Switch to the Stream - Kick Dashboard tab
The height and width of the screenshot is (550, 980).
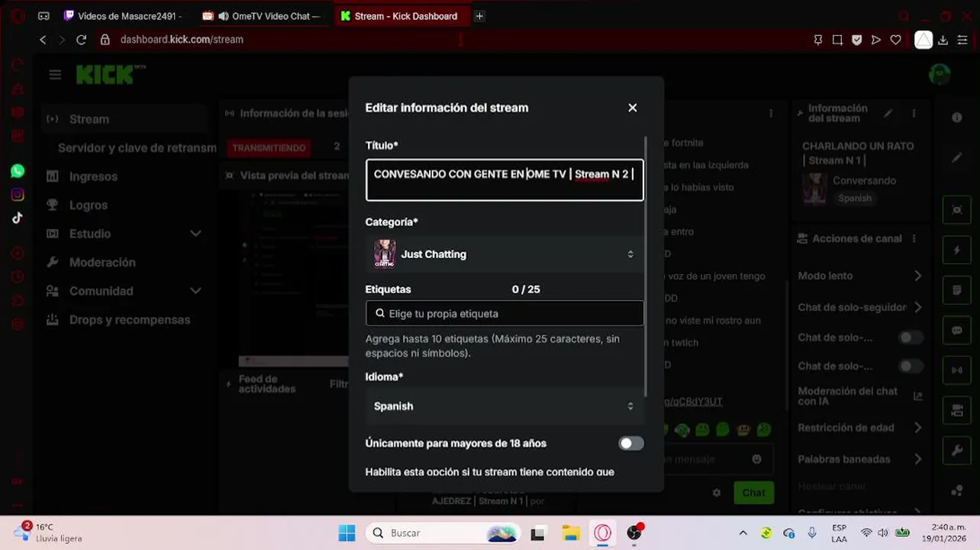click(401, 16)
